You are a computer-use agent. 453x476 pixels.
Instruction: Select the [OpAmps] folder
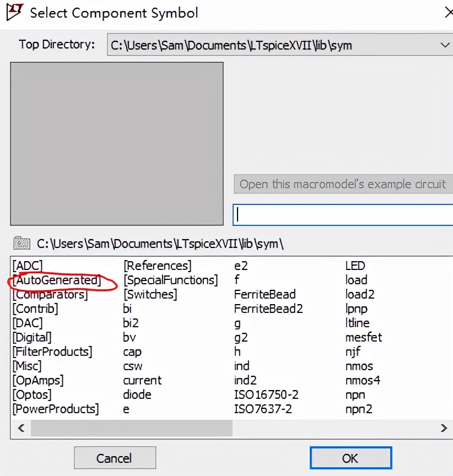coord(38,380)
